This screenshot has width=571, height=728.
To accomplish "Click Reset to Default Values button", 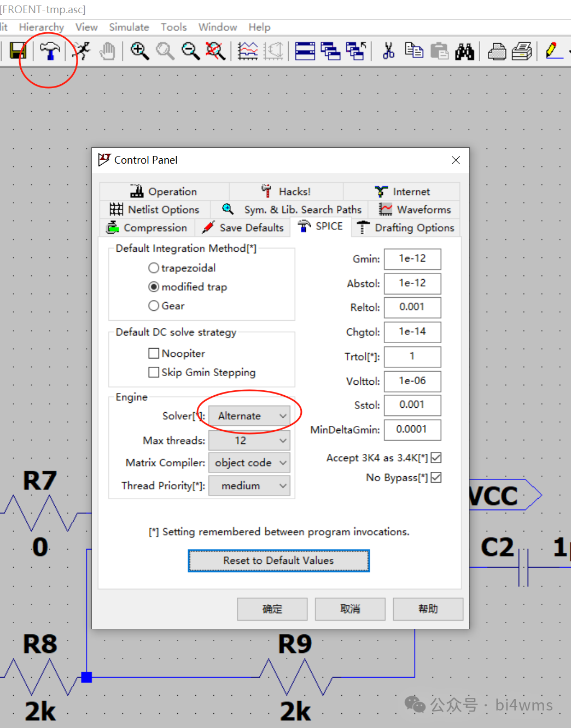I will (278, 561).
